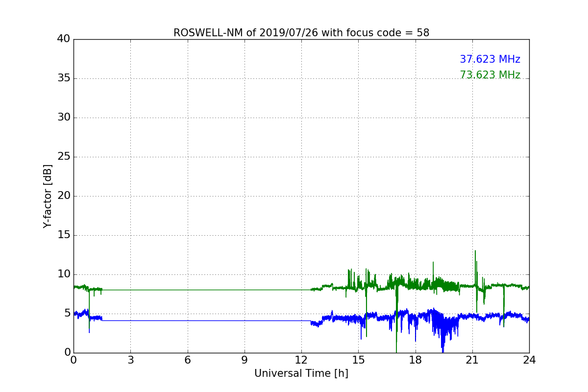Viewport: 588px width, 392px height.
Task: Click the blue '37.623 MHz' legend label
Action: click(490, 59)
